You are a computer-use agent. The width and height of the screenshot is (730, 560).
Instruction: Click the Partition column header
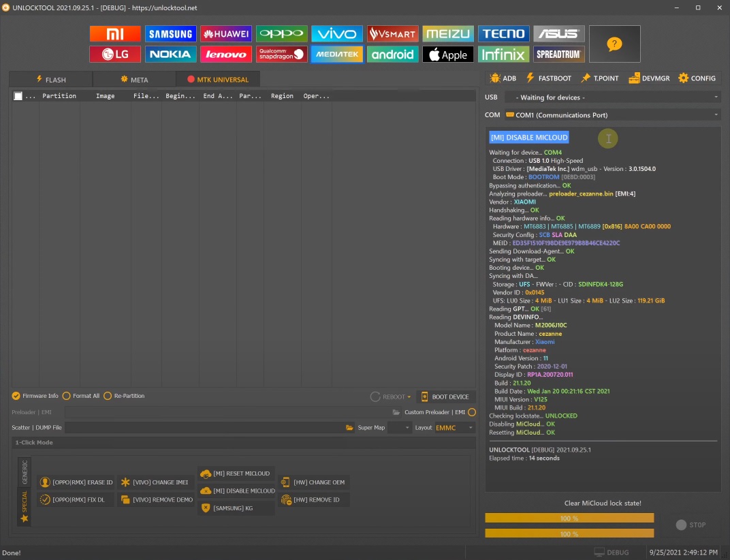[x=59, y=96]
